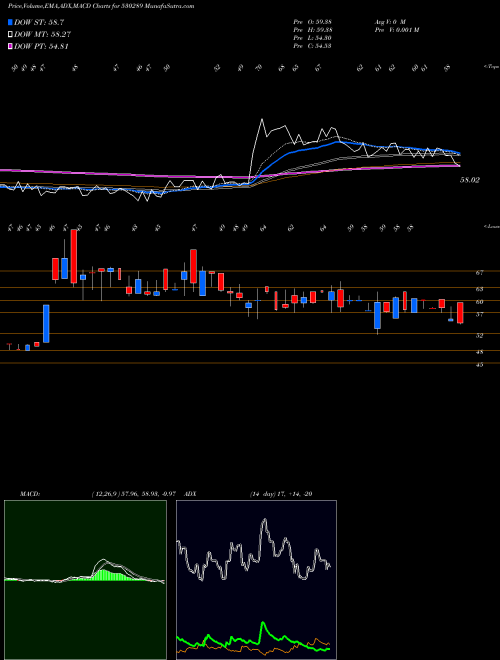Viewport: 500px width, 660px height.
Task: Open the MACD indicator panel
Action: click(85, 580)
